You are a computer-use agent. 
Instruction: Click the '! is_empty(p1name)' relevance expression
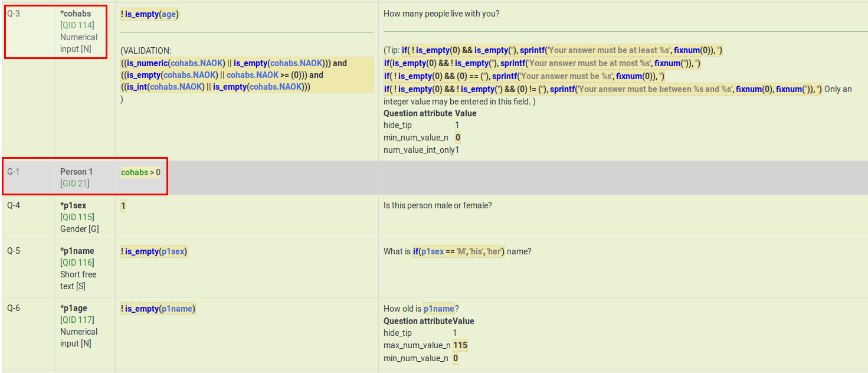click(158, 309)
